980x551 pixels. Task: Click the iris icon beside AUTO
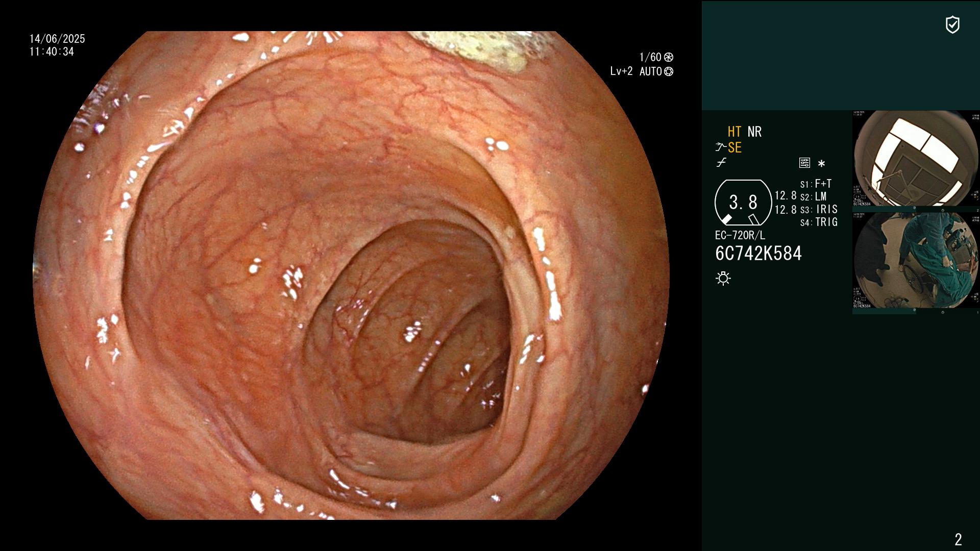pyautogui.click(x=669, y=71)
